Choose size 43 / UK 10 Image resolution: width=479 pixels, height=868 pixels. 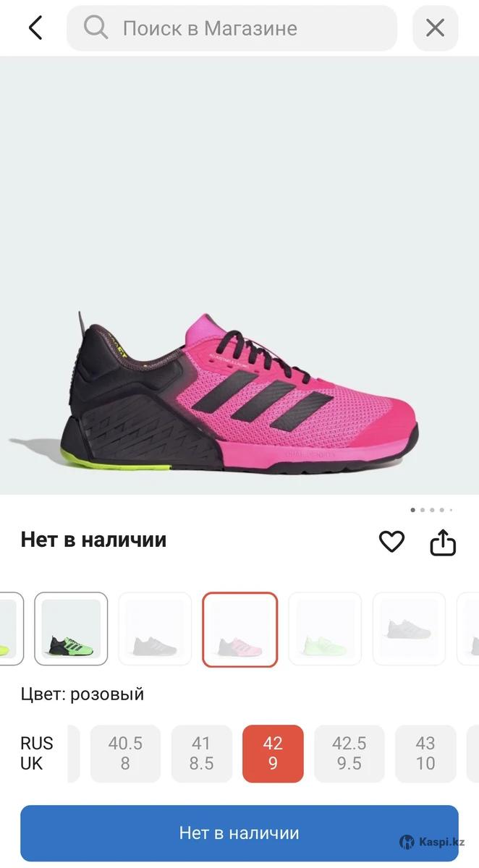tap(425, 754)
